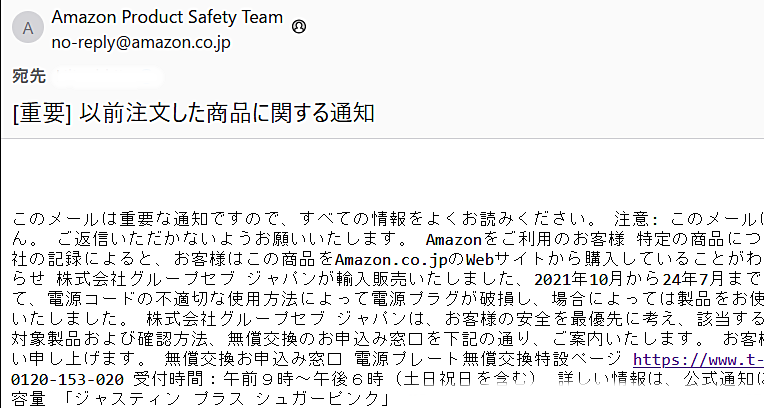This screenshot has width=764, height=408.
Task: Click the text 電源コードの不適切な使用方法
Action: (160, 299)
